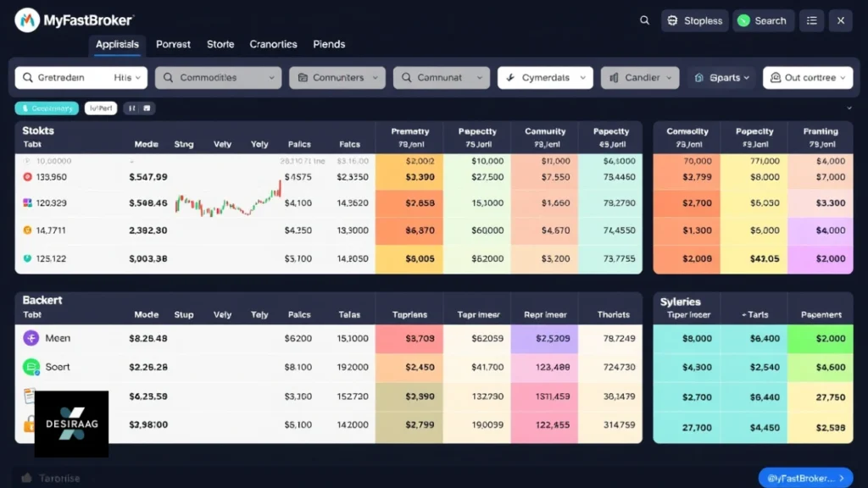
Task: Toggle the teal Commentary pill
Action: click(x=46, y=108)
